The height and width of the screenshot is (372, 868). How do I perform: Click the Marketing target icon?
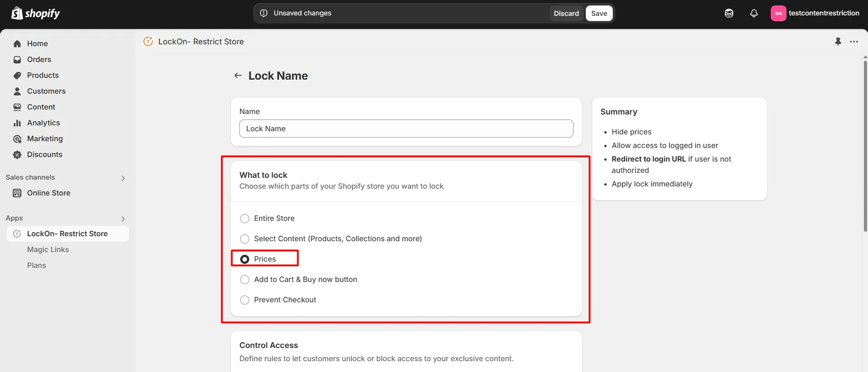click(17, 138)
